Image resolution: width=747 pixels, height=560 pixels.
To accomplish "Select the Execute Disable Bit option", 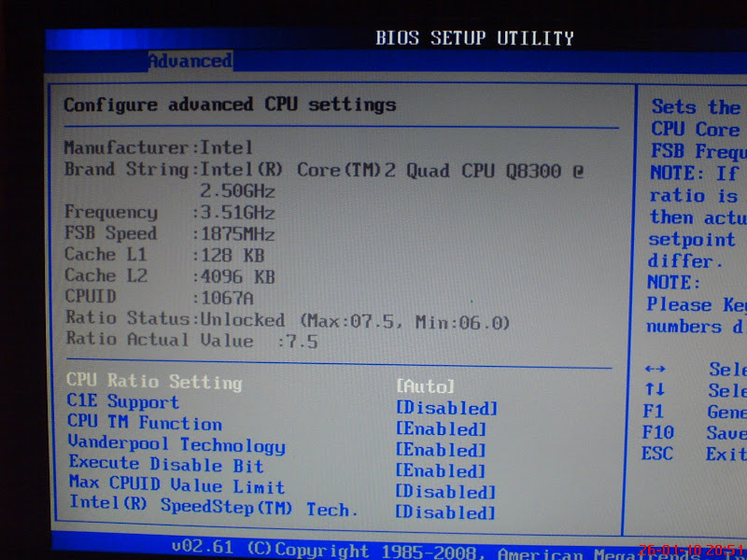I will click(x=166, y=464).
